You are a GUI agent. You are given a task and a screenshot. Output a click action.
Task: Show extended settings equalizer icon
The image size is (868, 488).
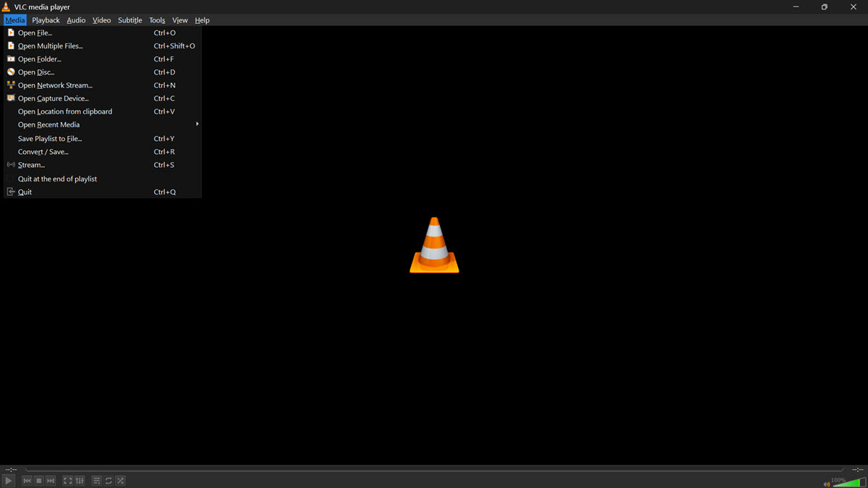[x=80, y=481]
